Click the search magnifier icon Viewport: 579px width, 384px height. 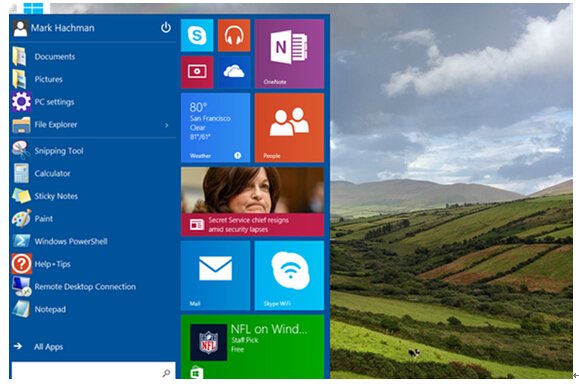[166, 373]
